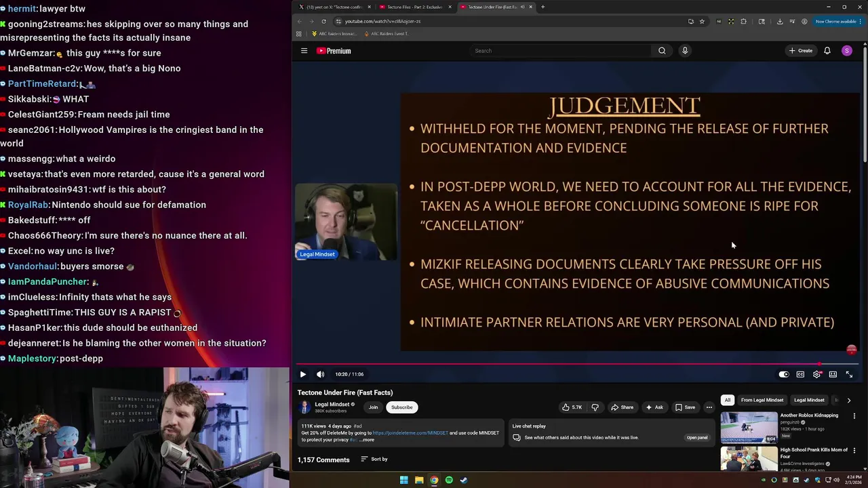Screen dimensions: 868x488
Task: Open the comments Sort by menu
Action: [x=374, y=460]
